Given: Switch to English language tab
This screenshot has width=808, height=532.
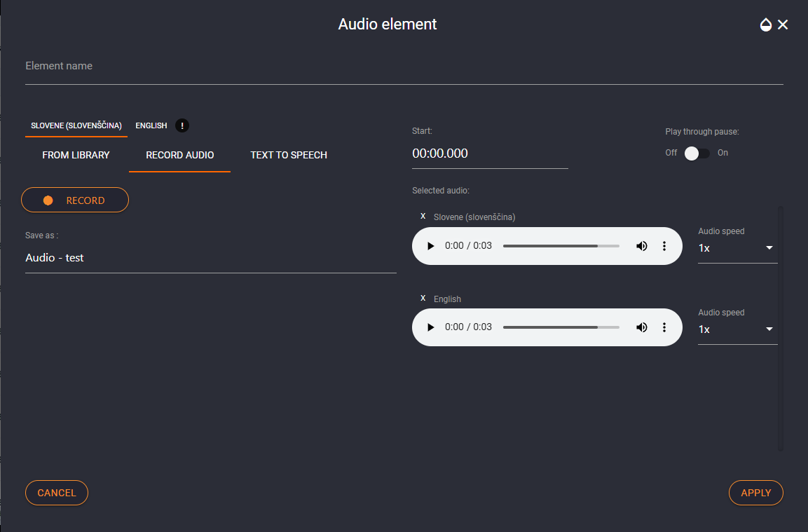Looking at the screenshot, I should [151, 125].
